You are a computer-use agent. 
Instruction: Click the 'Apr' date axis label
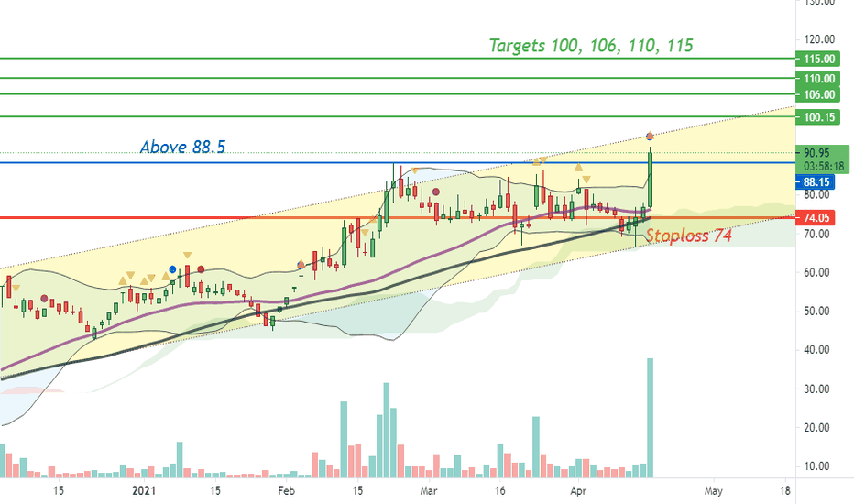578,491
